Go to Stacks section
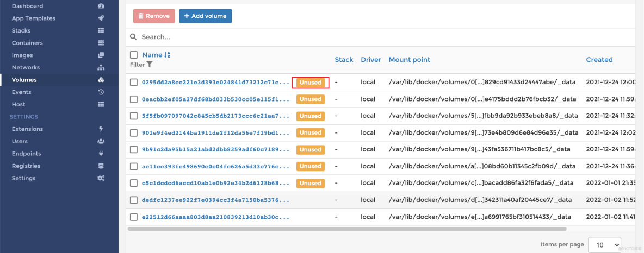This screenshot has height=253, width=644. click(x=21, y=31)
